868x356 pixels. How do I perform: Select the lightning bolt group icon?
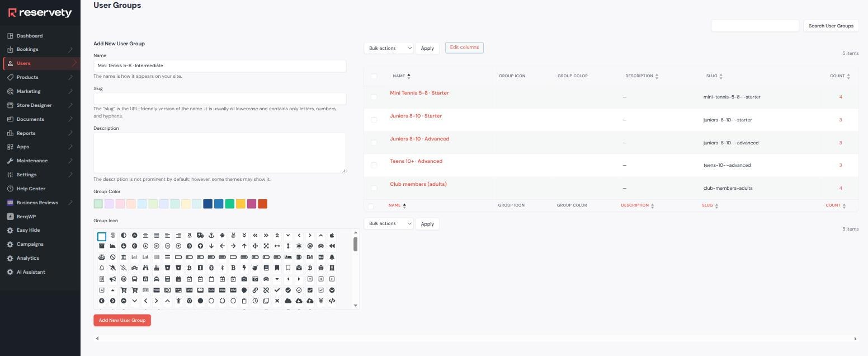(x=244, y=268)
